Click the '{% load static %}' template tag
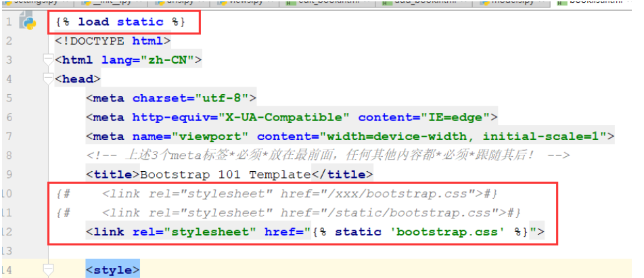 pyautogui.click(x=120, y=22)
